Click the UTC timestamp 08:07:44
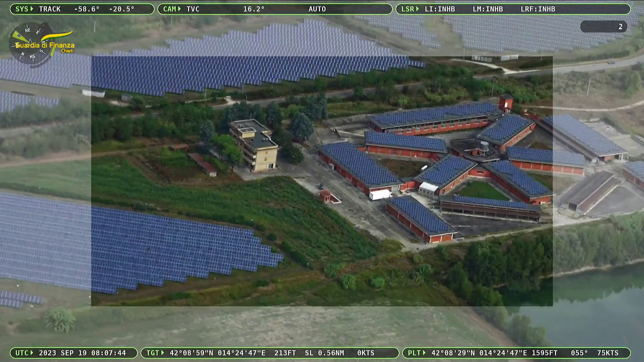The image size is (644, 362). (108, 353)
